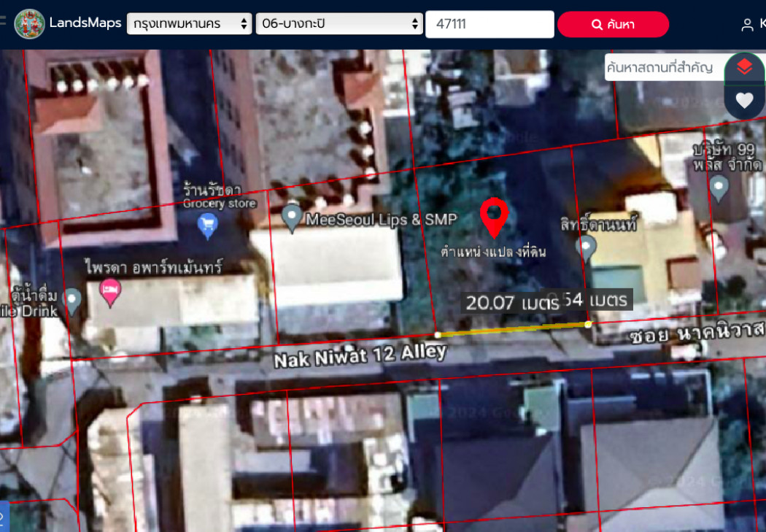Open the hamburger menu at top-left
The width and height of the screenshot is (766, 532).
click(3, 23)
